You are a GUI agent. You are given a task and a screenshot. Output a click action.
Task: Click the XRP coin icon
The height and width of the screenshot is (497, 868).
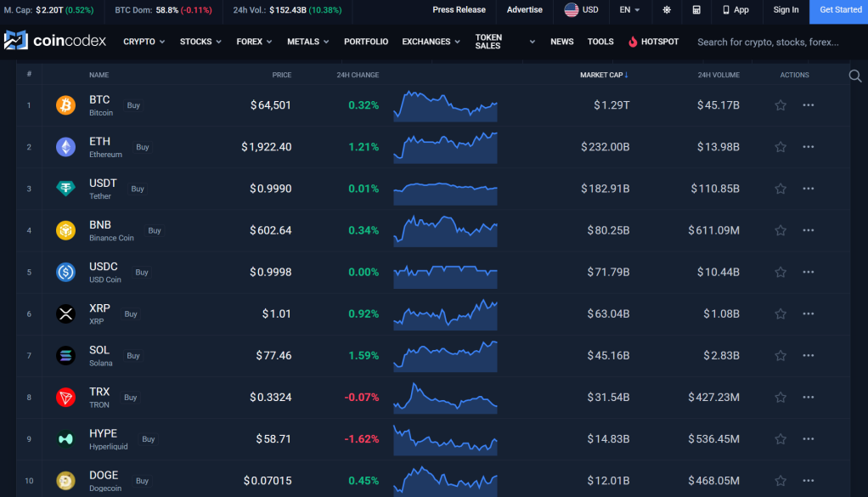coord(65,313)
